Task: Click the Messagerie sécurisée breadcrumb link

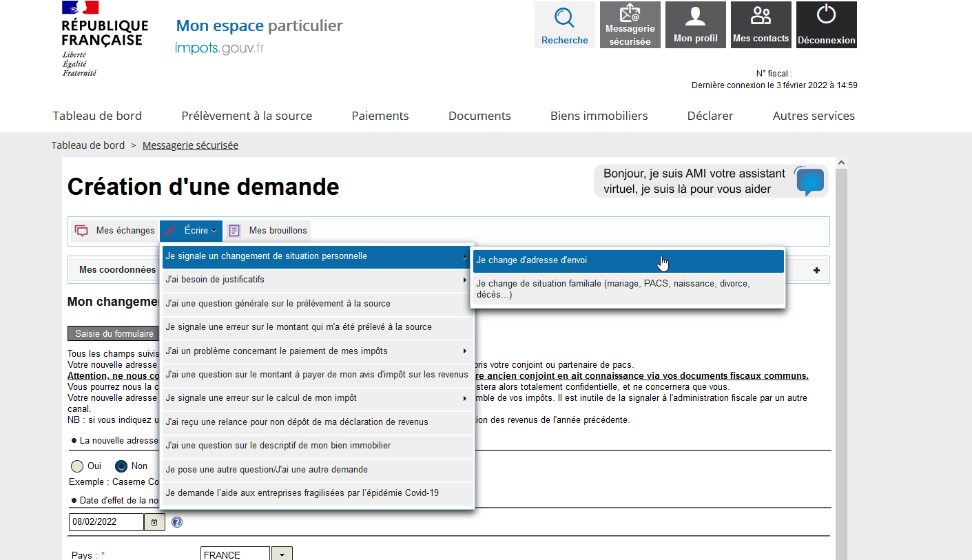Action: (x=190, y=145)
